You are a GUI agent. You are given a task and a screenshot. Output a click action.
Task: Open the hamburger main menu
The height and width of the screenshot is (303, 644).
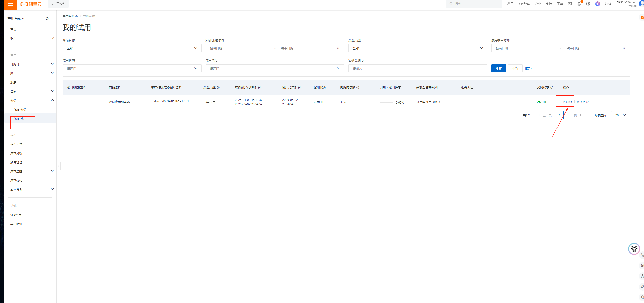(10, 4)
